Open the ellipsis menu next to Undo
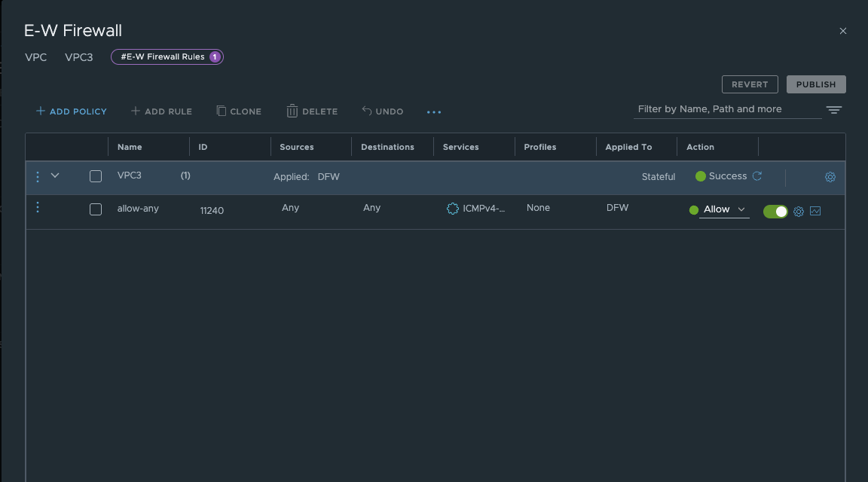Viewport: 868px width, 482px height. coord(433,111)
